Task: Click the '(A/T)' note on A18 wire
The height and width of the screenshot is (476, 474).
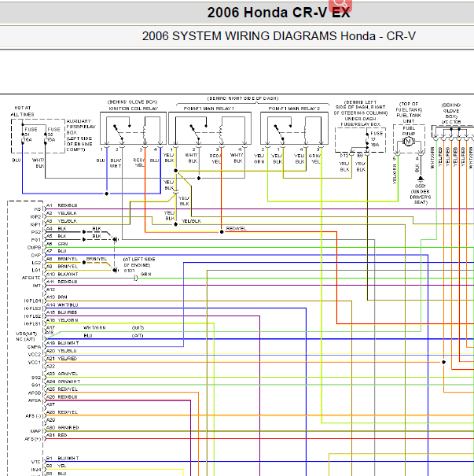Action: pyautogui.click(x=138, y=336)
